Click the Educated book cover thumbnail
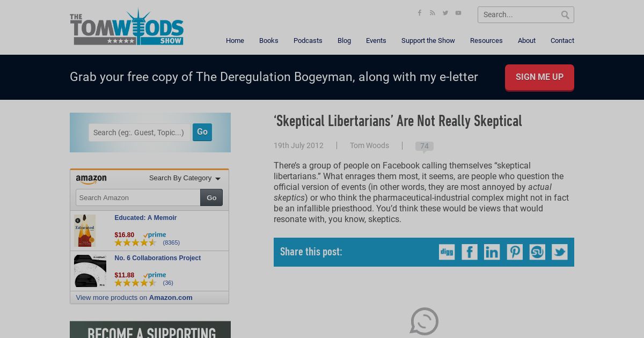This screenshot has width=644, height=338. pos(85,231)
